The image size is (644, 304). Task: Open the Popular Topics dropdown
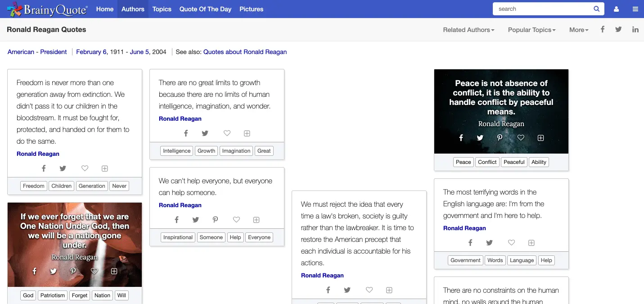pos(531,30)
